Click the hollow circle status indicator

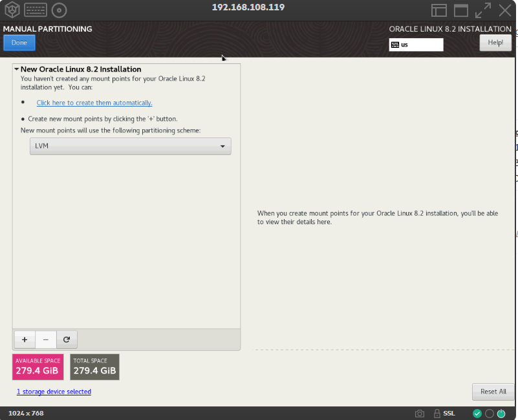(490, 414)
